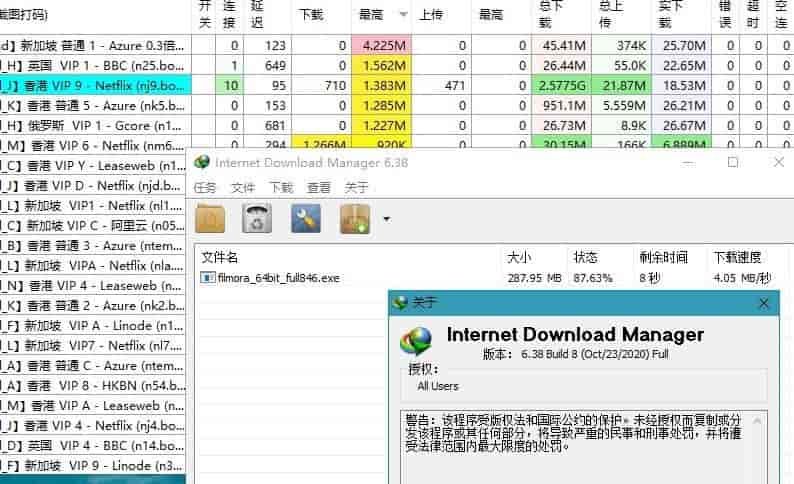
Task: Select the 新加坡 普通 1 - Azure server row
Action: [x=95, y=46]
